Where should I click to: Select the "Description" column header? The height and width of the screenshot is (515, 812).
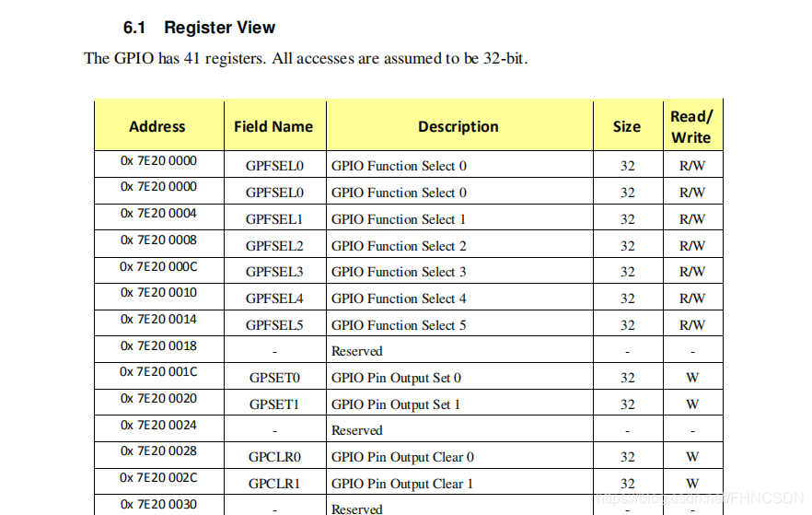click(458, 127)
